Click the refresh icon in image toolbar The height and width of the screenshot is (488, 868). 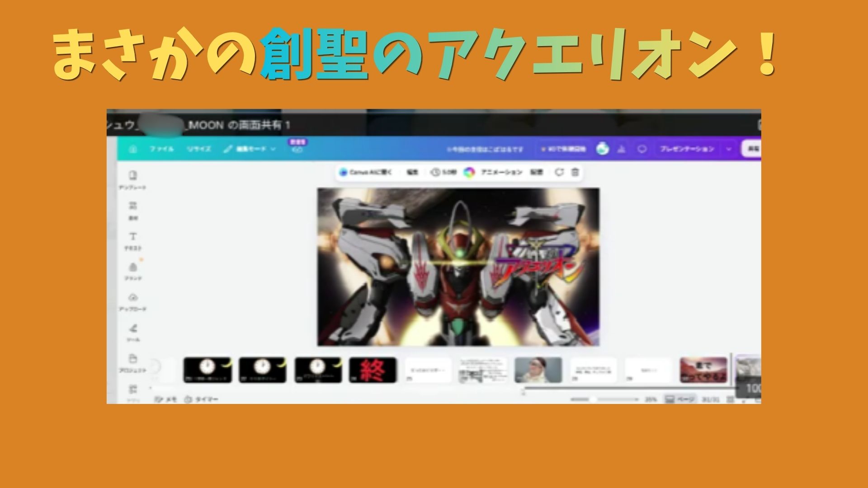pos(559,172)
